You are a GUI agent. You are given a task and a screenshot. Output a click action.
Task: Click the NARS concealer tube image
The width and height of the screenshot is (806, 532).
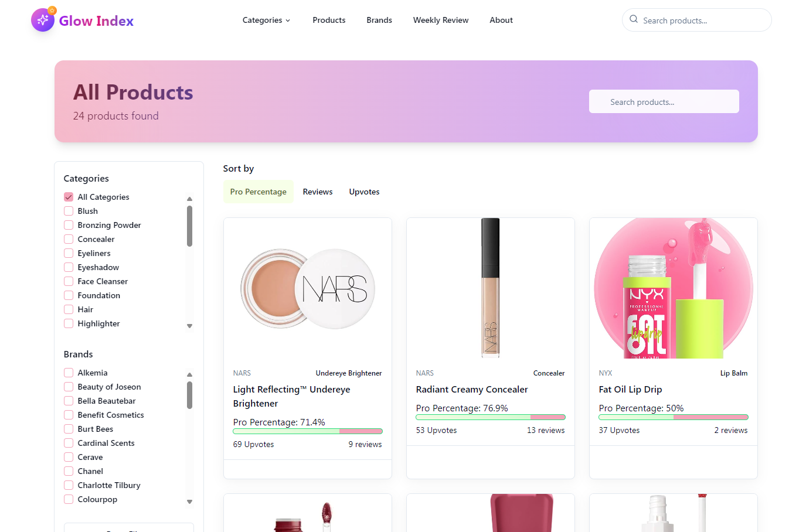(x=491, y=288)
